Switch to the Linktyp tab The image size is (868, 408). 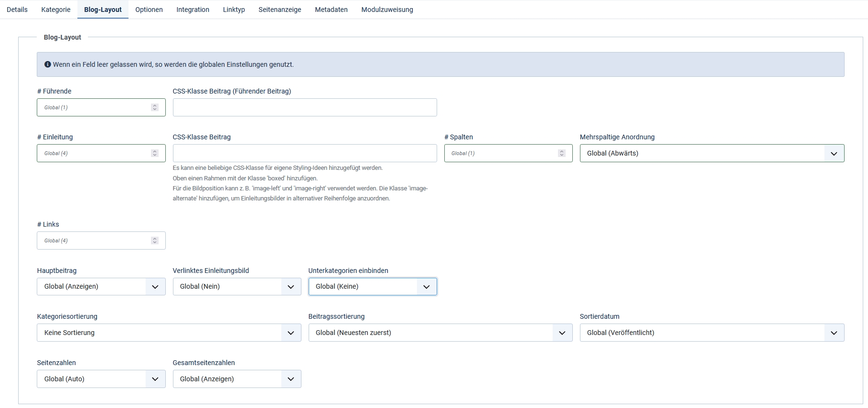point(234,10)
